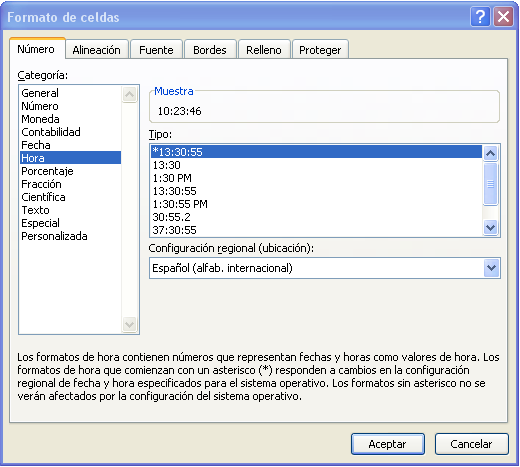The image size is (520, 467).
Task: Select General category
Action: click(x=70, y=93)
